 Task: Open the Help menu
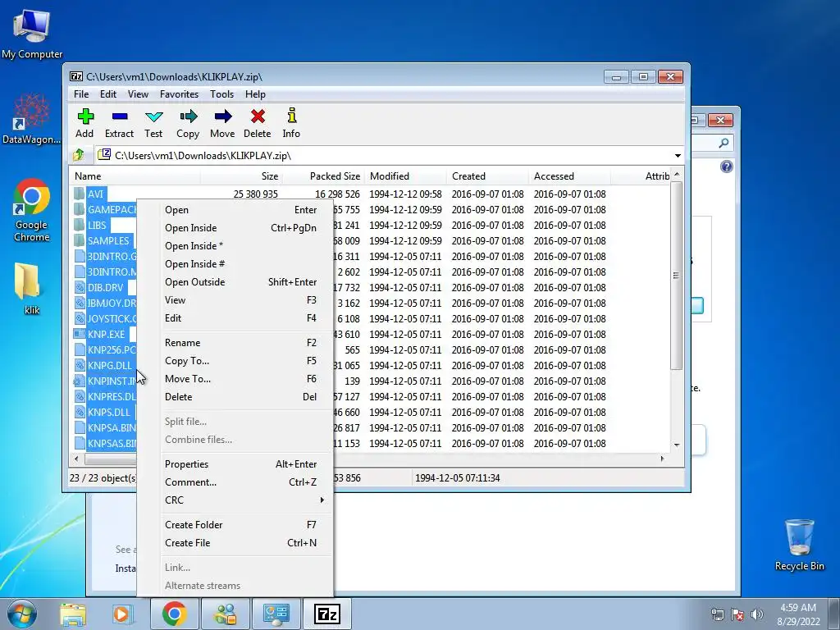(x=256, y=94)
